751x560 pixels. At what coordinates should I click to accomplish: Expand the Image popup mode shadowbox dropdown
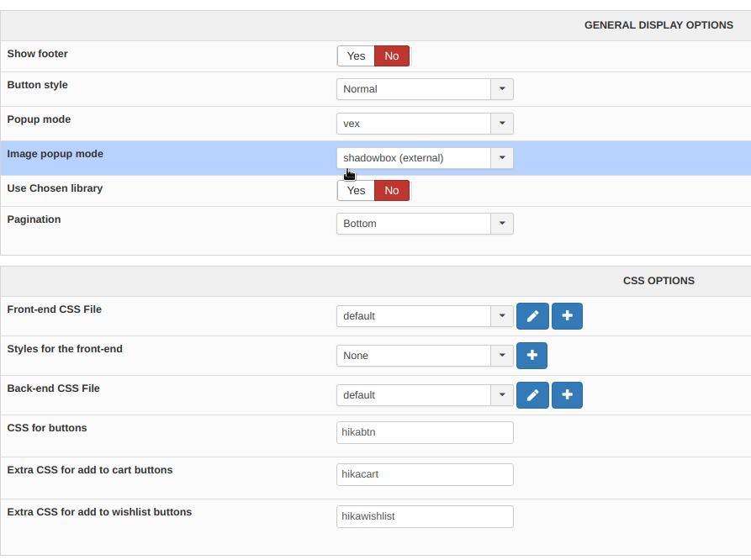tap(425, 158)
